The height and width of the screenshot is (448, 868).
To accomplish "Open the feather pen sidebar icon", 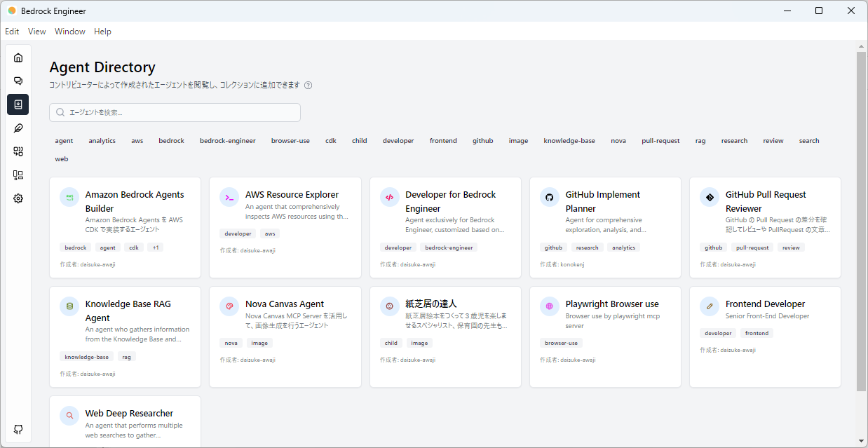I will pos(18,128).
